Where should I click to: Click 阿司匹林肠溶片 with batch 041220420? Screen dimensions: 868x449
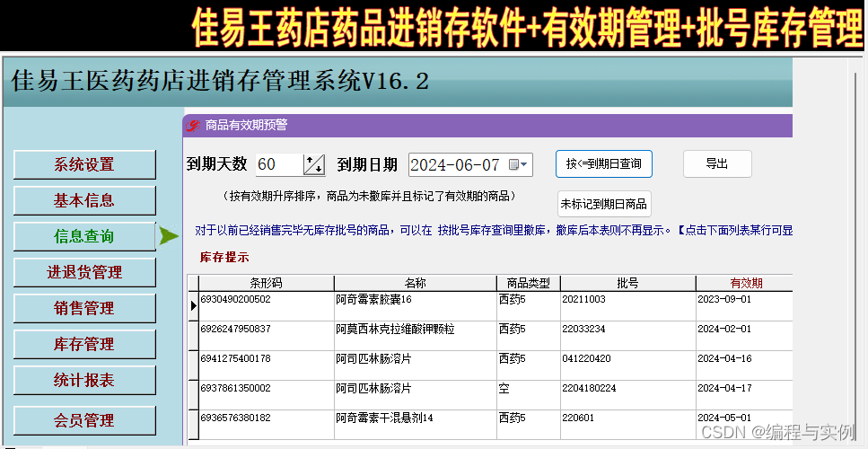[x=416, y=365]
